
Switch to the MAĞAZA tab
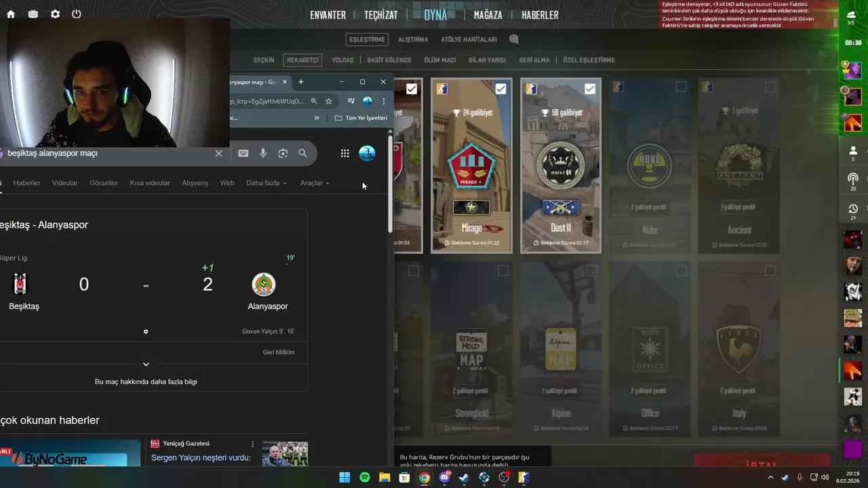[488, 15]
